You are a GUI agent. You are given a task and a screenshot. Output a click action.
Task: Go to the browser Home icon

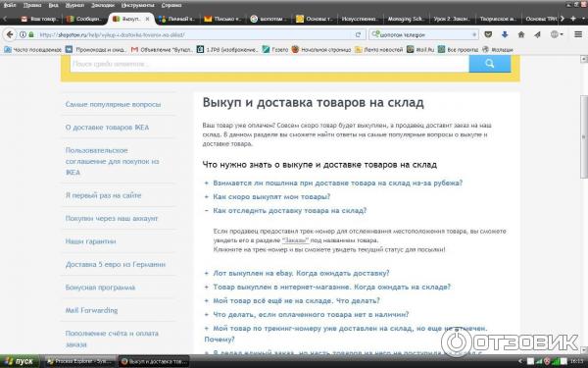(521, 34)
